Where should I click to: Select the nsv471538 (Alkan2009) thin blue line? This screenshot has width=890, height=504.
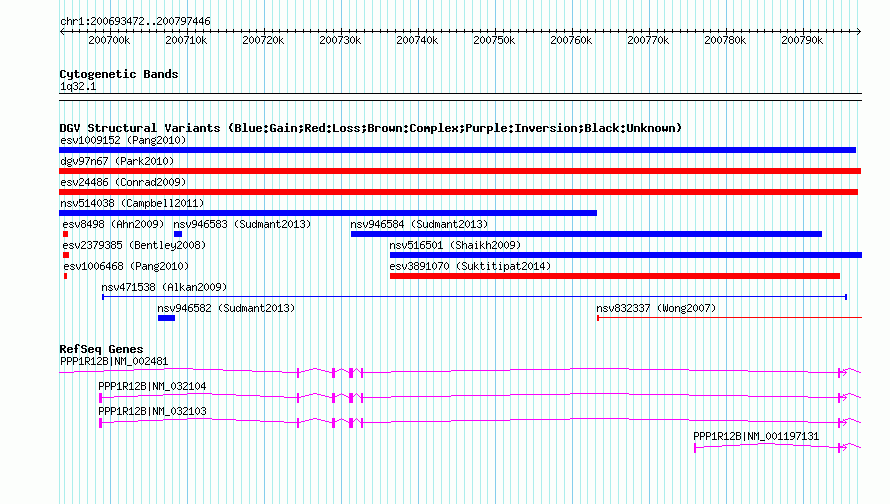(475, 297)
